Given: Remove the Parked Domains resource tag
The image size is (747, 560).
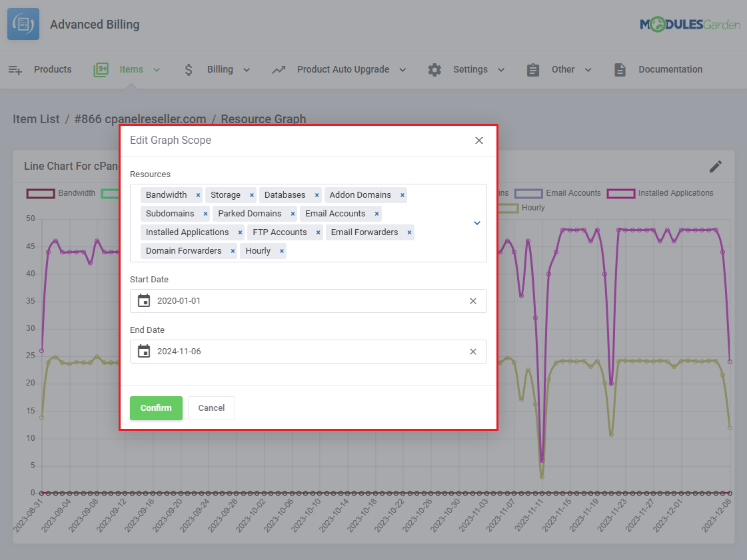Looking at the screenshot, I should [293, 214].
